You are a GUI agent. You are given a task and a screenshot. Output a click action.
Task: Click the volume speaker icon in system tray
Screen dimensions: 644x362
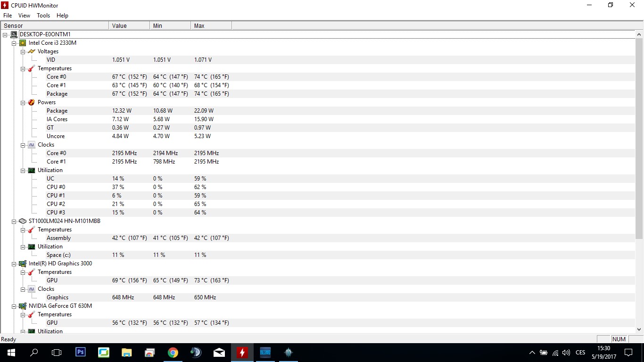pyautogui.click(x=566, y=353)
